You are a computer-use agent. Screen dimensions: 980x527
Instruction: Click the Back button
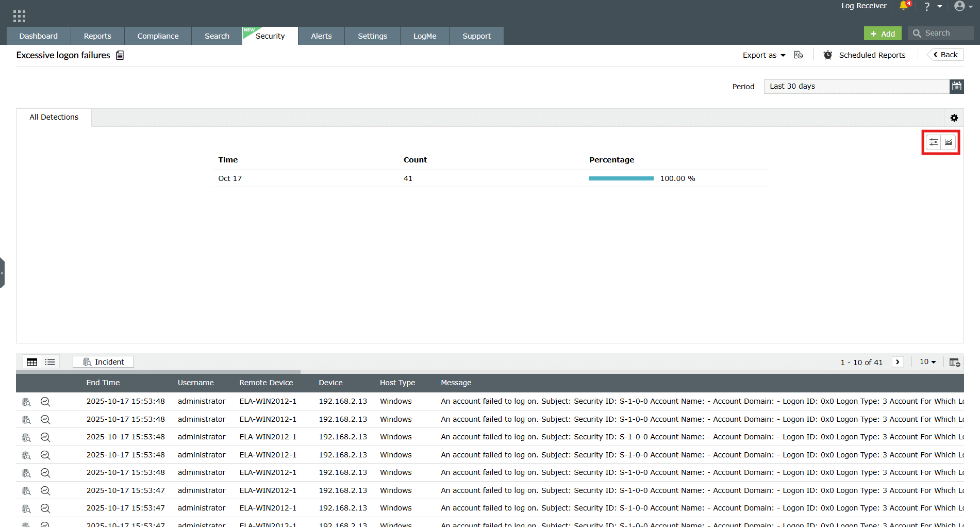click(x=945, y=54)
